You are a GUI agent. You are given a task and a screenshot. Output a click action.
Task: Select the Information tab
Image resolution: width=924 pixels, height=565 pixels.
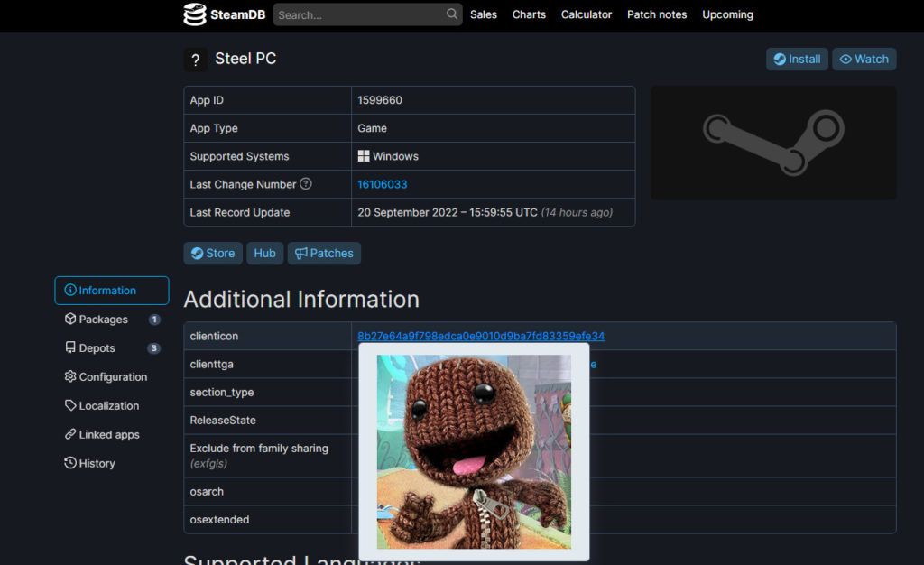tap(111, 291)
